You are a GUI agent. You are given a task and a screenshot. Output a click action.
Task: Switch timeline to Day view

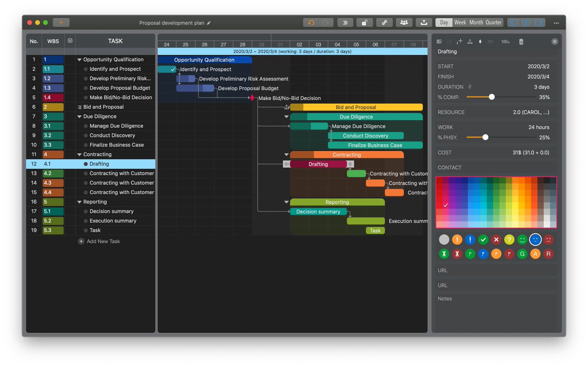444,23
